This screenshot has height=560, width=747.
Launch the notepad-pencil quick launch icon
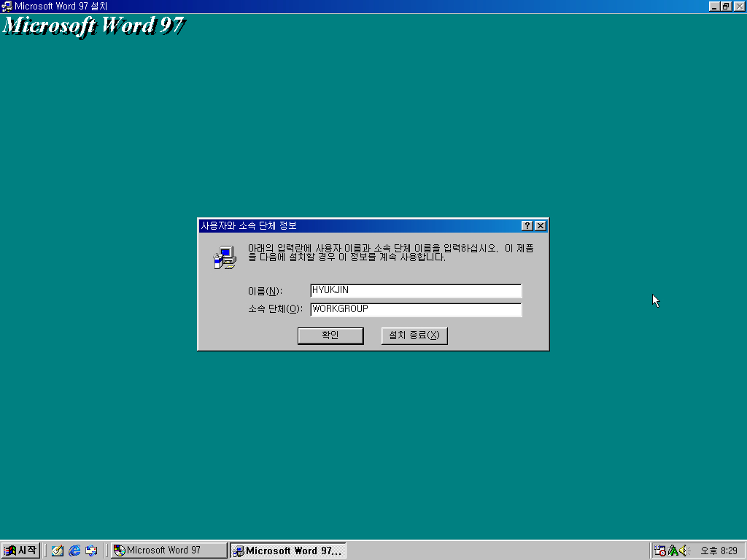tap(58, 551)
